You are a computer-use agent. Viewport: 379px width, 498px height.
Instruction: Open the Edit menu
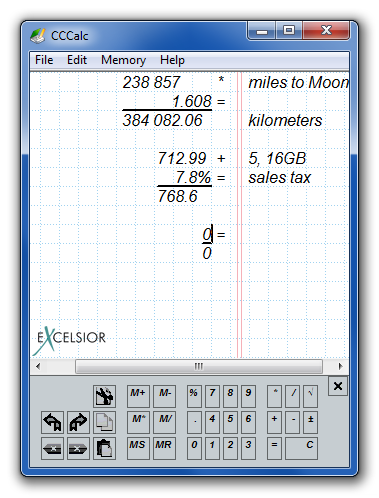pos(77,60)
